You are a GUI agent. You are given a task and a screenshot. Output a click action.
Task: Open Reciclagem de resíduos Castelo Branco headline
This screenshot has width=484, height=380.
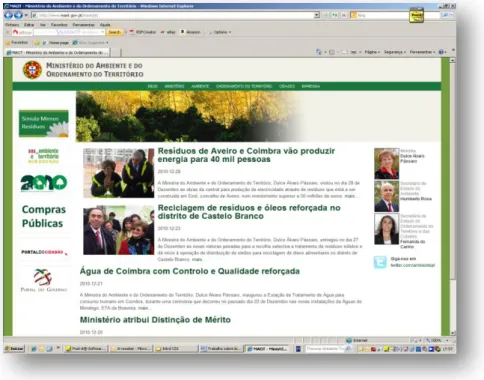[249, 212]
